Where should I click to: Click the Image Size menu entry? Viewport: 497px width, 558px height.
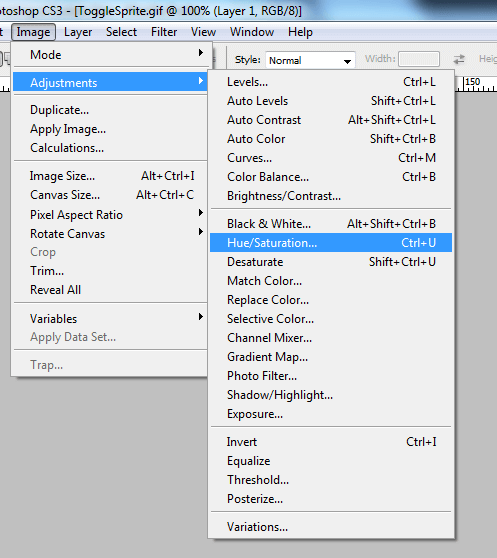[110, 176]
